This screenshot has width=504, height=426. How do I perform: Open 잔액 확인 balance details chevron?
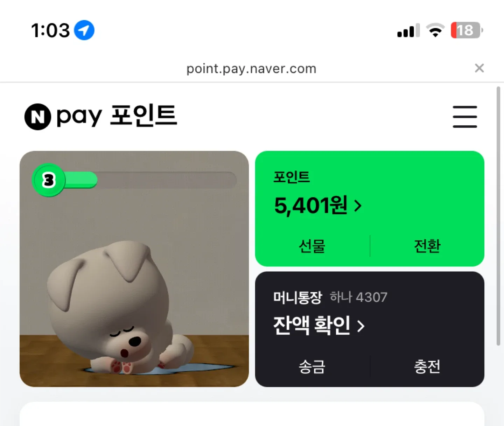pyautogui.click(x=360, y=326)
